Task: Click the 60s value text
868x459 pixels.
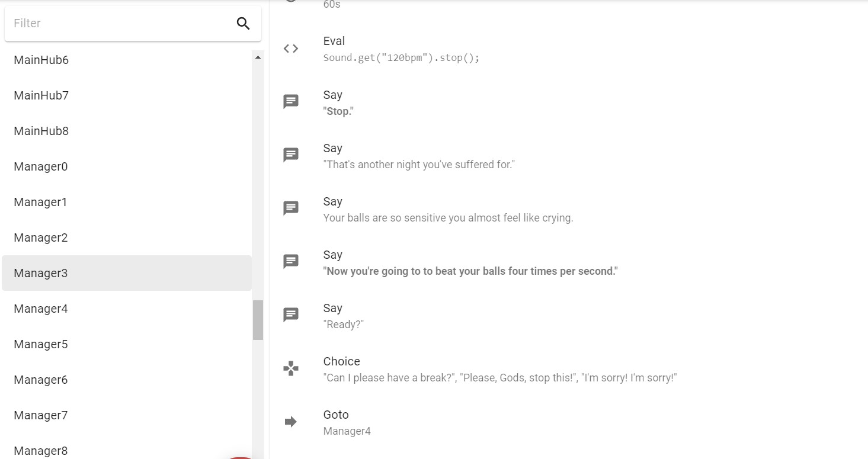Action: pos(332,5)
